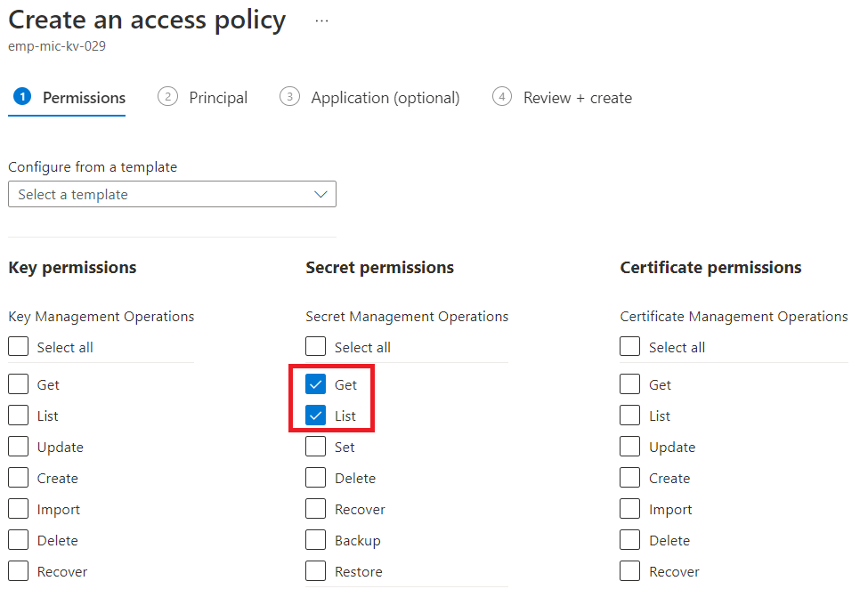Check the Update certificate permission box
This screenshot has width=868, height=589.
630,447
